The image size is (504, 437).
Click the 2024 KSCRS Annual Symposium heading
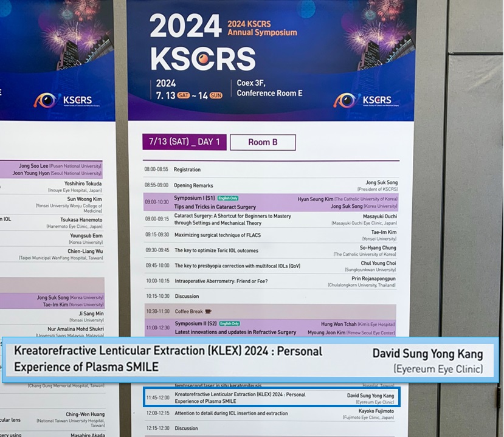pos(262,28)
